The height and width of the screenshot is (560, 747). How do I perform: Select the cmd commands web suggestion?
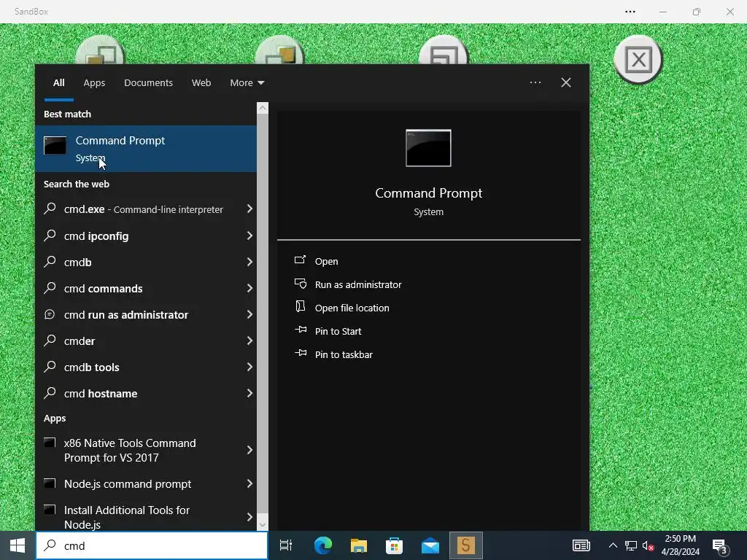pos(146,288)
